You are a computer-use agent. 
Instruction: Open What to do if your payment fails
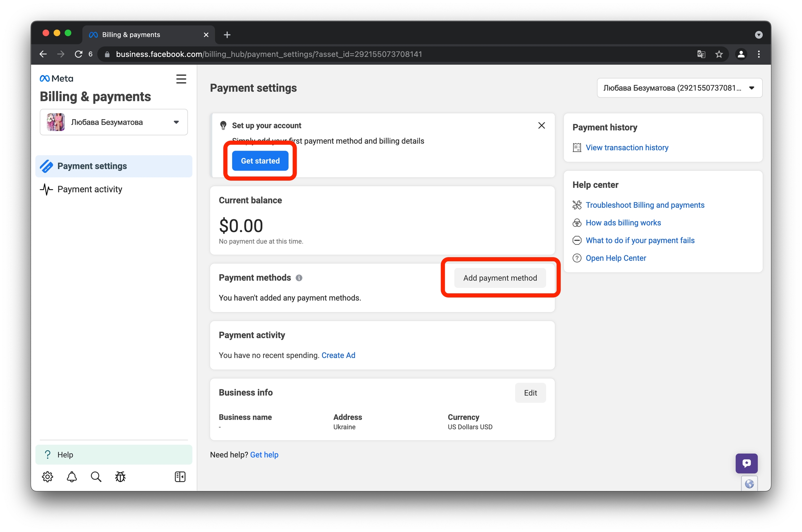click(x=640, y=240)
